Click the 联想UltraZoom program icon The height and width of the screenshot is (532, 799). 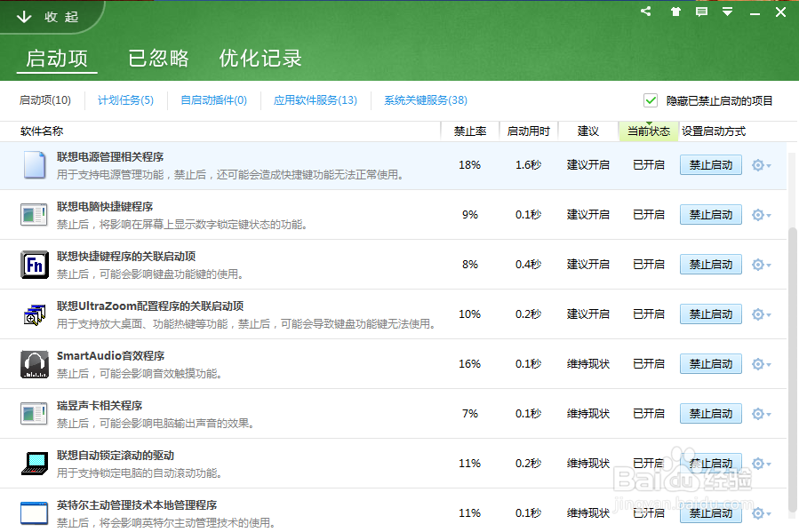coord(34,314)
